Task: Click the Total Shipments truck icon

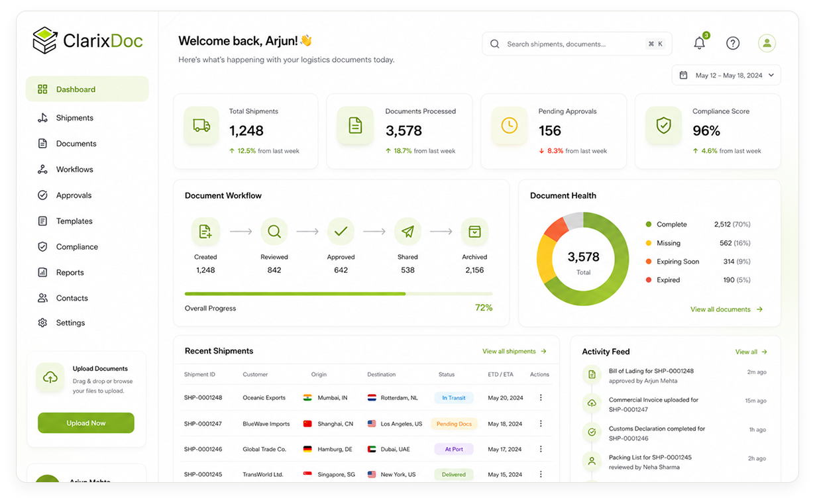Action: pyautogui.click(x=201, y=125)
